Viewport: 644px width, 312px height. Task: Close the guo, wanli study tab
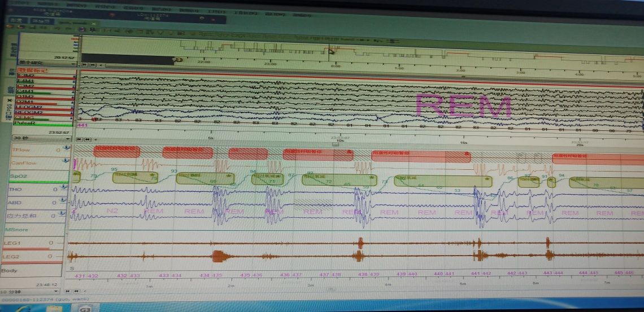coord(94,23)
